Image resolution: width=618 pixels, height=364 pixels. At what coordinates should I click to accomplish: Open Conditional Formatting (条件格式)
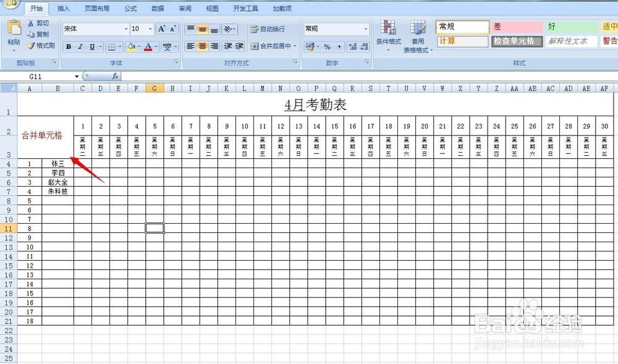click(388, 35)
